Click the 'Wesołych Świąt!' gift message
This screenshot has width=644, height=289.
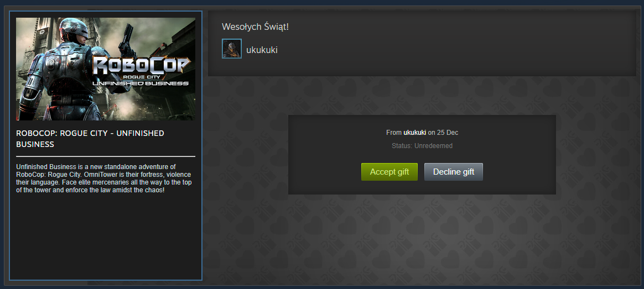256,27
